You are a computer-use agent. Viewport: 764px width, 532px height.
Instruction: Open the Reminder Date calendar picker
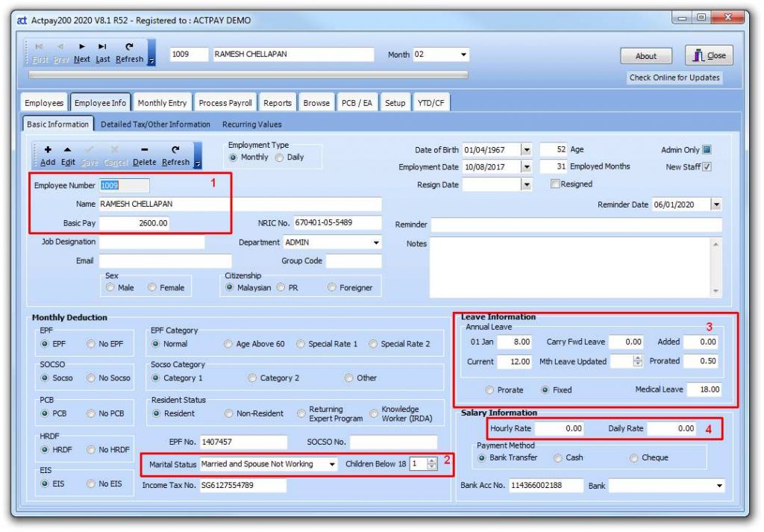[716, 204]
